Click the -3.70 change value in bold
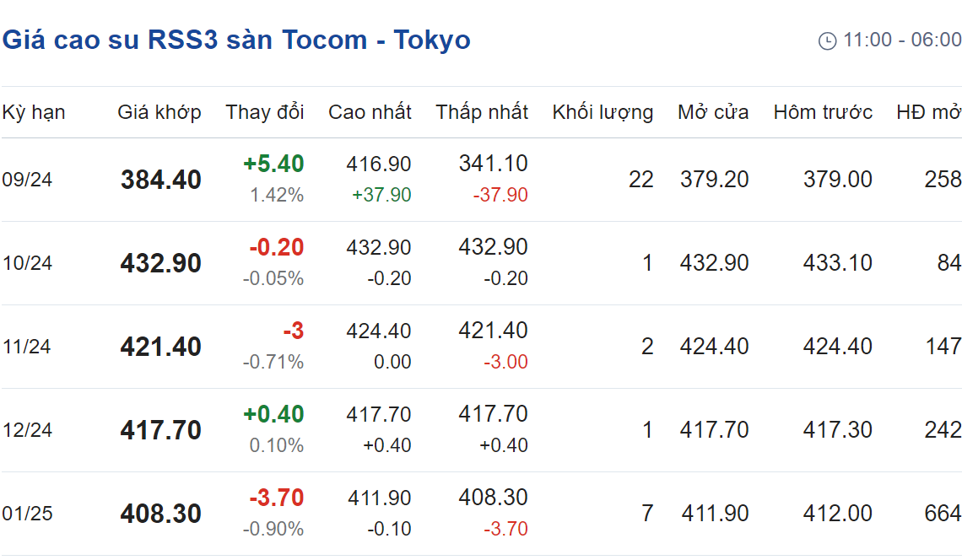Screen dimensions: 962x560 [x=277, y=498]
